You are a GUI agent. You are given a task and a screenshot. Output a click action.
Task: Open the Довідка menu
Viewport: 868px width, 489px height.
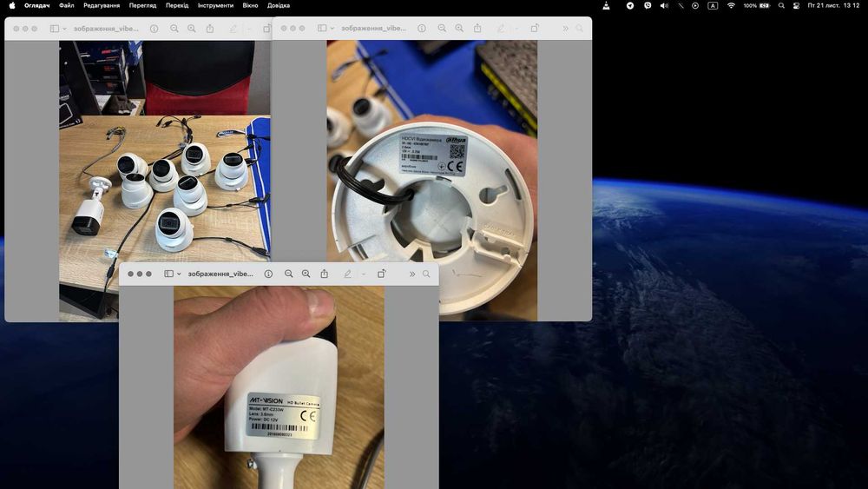tap(279, 5)
